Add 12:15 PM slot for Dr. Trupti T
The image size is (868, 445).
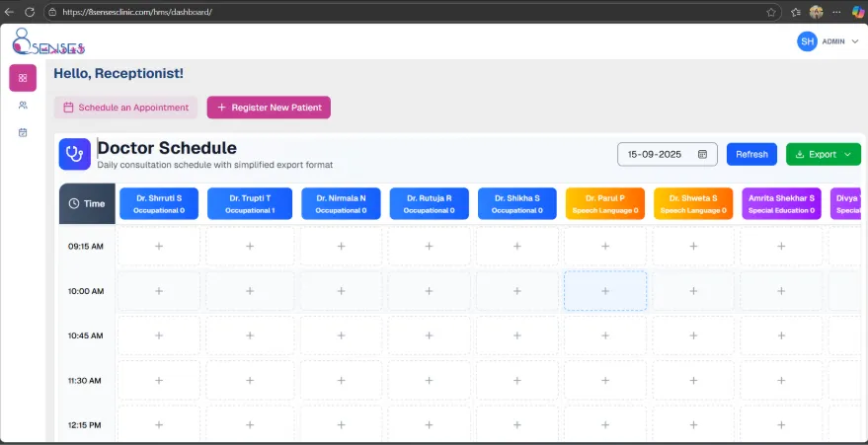tap(250, 424)
